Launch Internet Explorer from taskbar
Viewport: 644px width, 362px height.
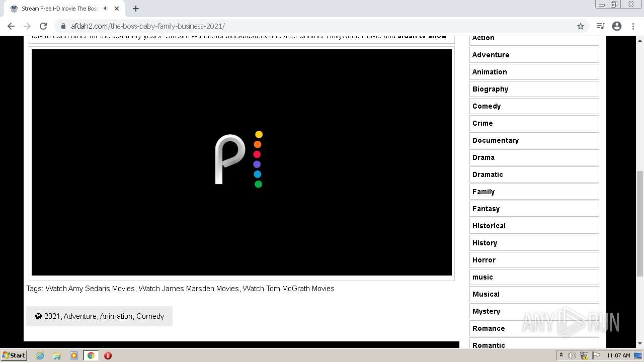tap(40, 355)
